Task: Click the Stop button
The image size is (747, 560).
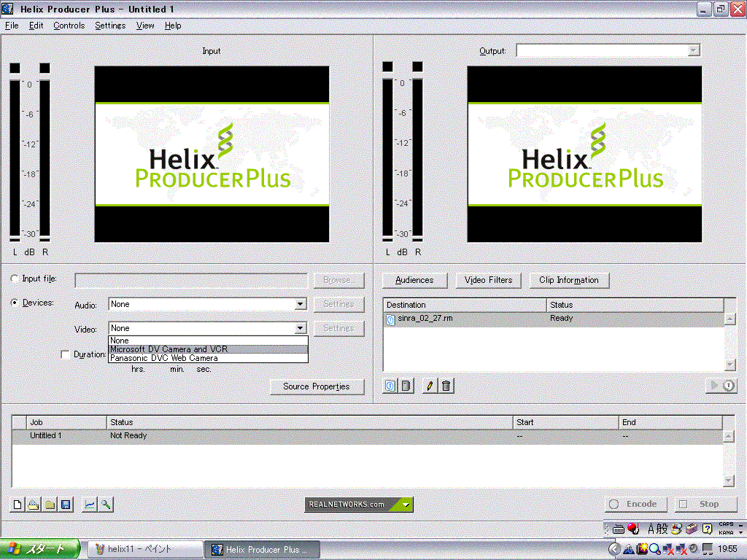Action: (x=705, y=504)
